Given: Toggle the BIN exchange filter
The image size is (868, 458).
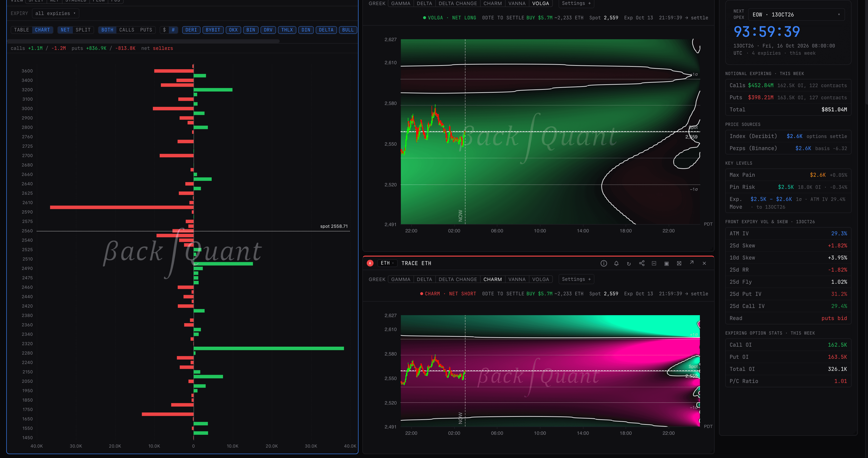Looking at the screenshot, I should click(x=251, y=30).
